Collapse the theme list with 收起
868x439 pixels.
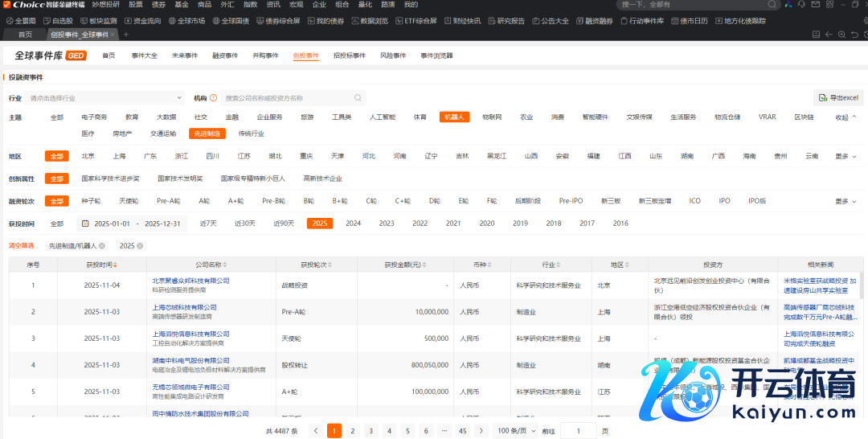point(845,117)
